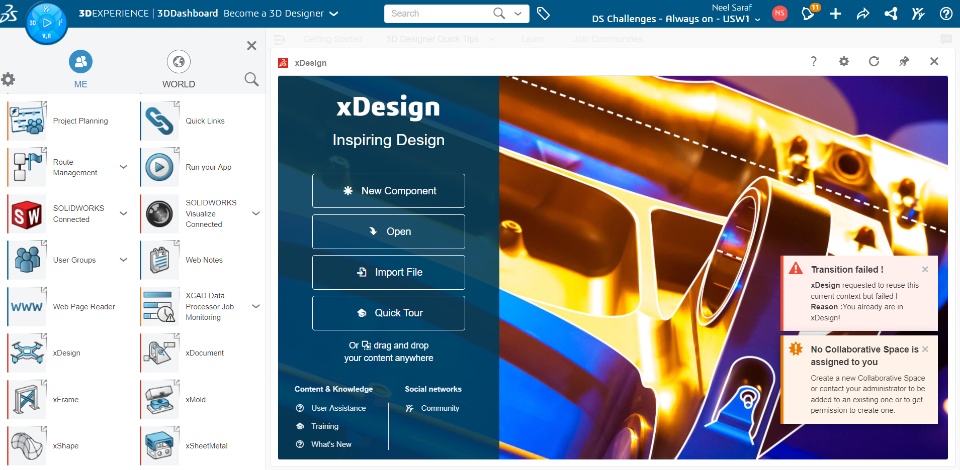Viewport: 960px width, 470px height.
Task: Open xMold app icon
Action: (x=160, y=400)
